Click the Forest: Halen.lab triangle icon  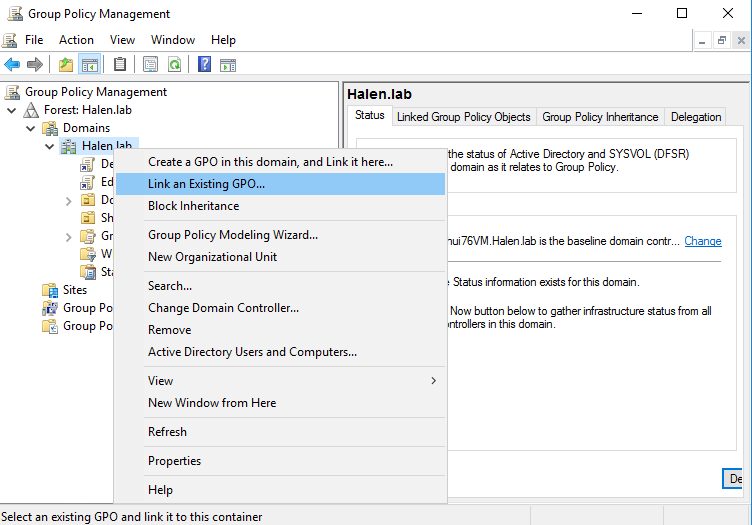31,110
